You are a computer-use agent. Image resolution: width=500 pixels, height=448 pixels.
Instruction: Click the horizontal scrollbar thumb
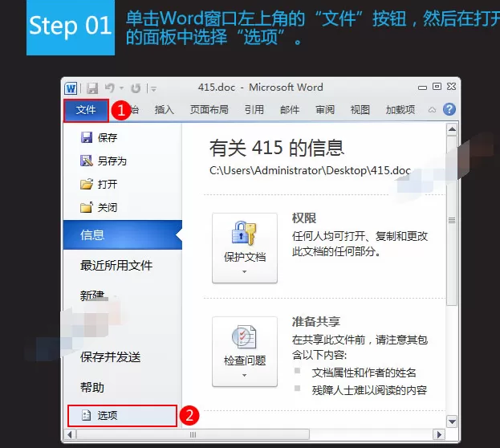coord(193,434)
